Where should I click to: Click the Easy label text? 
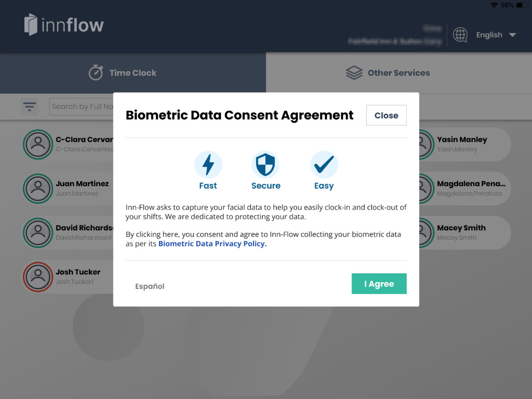[x=324, y=186]
